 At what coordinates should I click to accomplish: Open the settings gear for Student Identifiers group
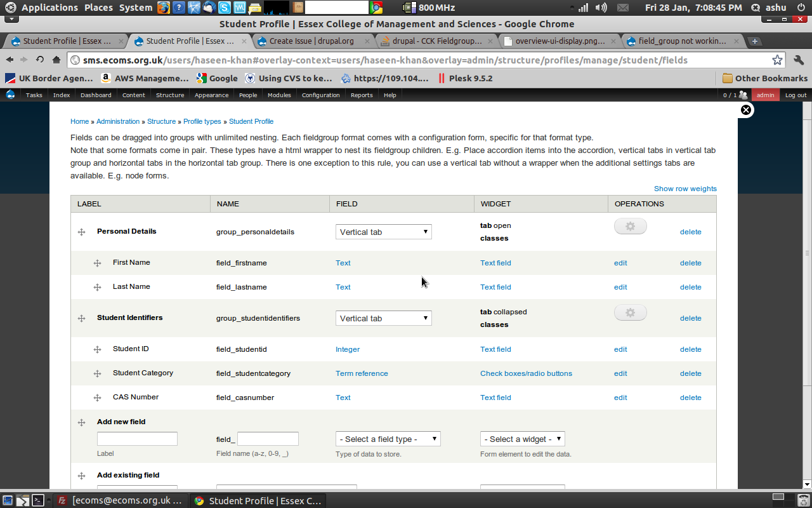(630, 312)
